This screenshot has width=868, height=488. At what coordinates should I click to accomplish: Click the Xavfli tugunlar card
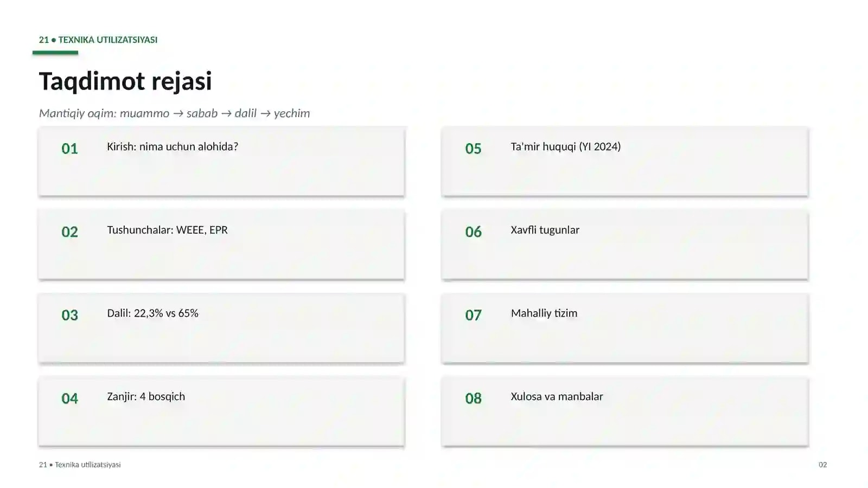pos(625,245)
